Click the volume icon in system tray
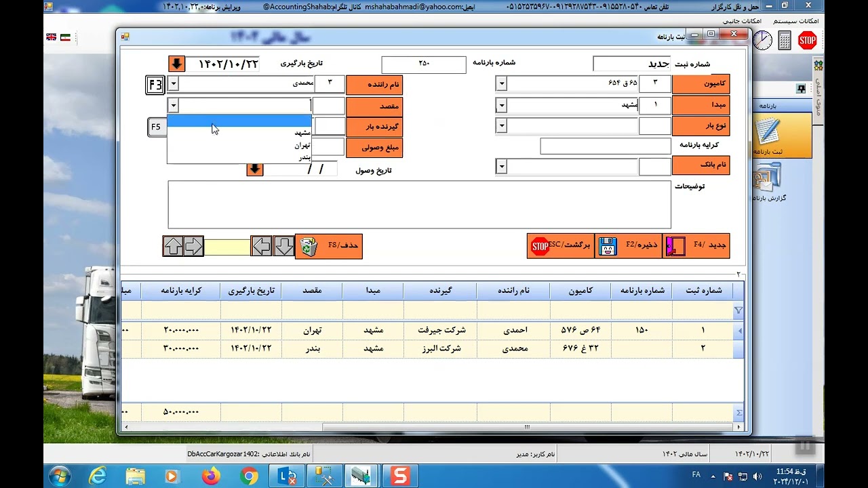Image resolution: width=868 pixels, height=488 pixels. [x=756, y=476]
